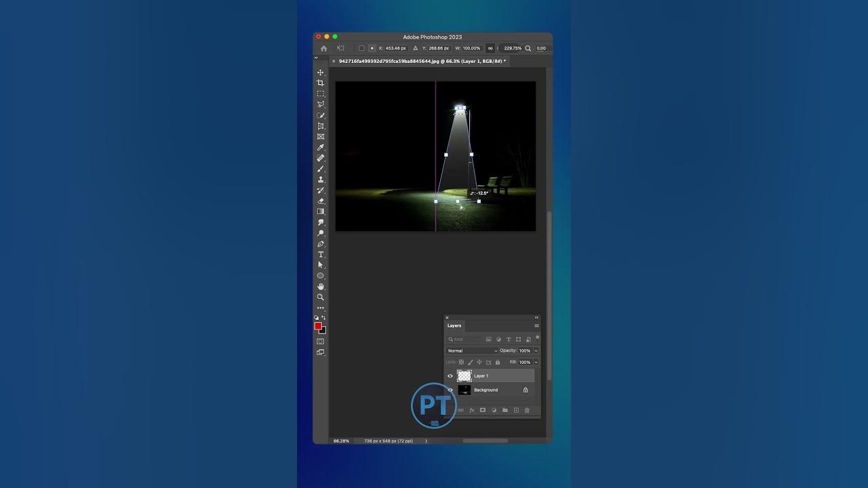Select the History Brush tool

(321, 190)
